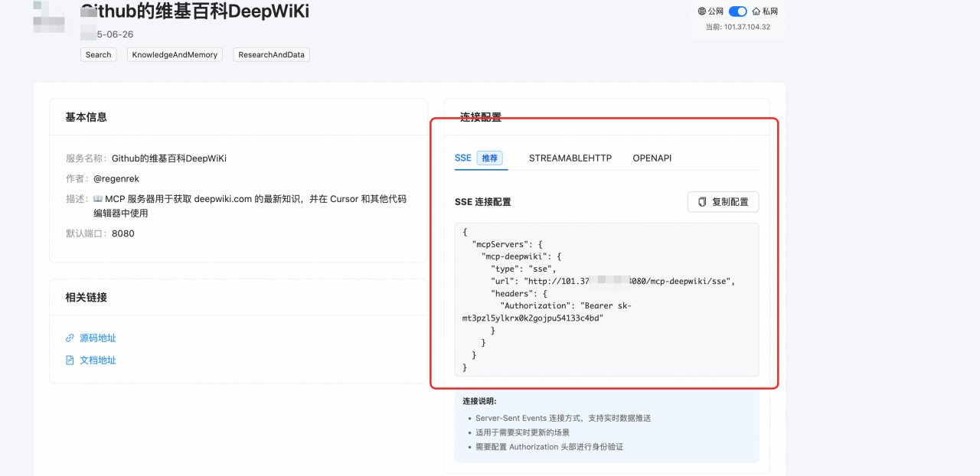The height and width of the screenshot is (476, 980).
Task: Switch to the STREAMABLEHTTP tab
Action: tap(570, 158)
